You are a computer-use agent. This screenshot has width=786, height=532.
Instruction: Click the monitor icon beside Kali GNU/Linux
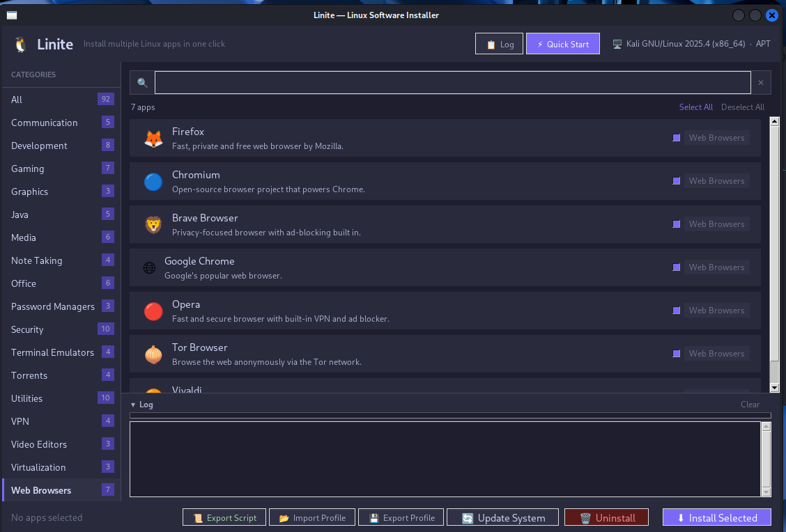coord(617,44)
